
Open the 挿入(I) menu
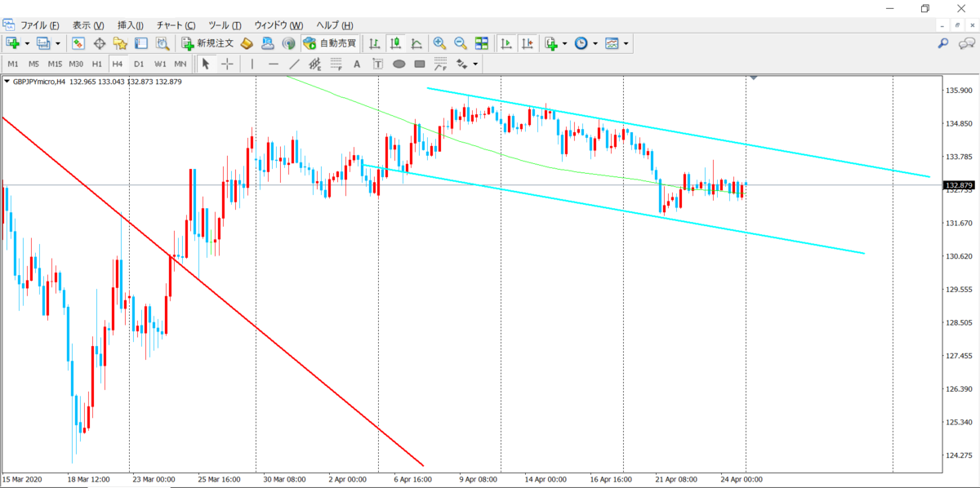(131, 25)
